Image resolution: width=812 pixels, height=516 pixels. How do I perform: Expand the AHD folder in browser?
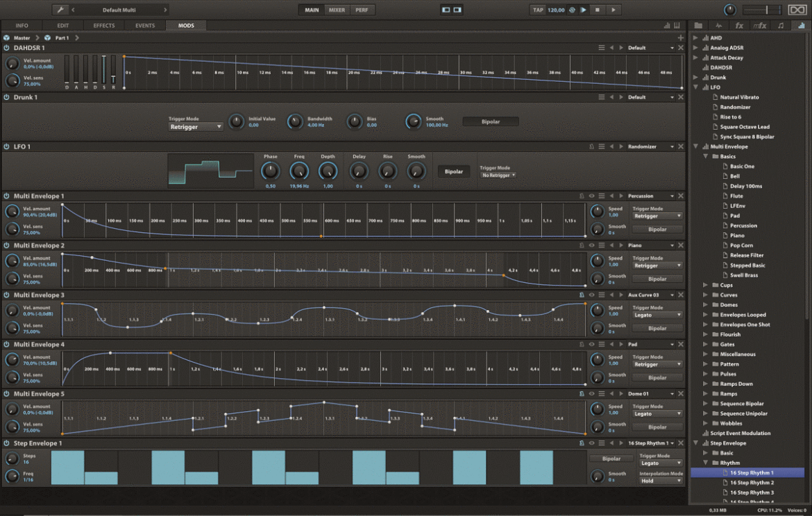point(695,37)
